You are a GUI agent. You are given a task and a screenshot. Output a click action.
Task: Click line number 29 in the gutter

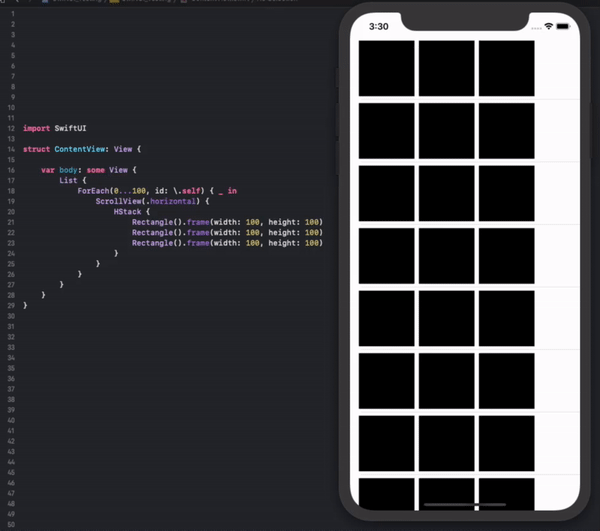click(x=11, y=306)
